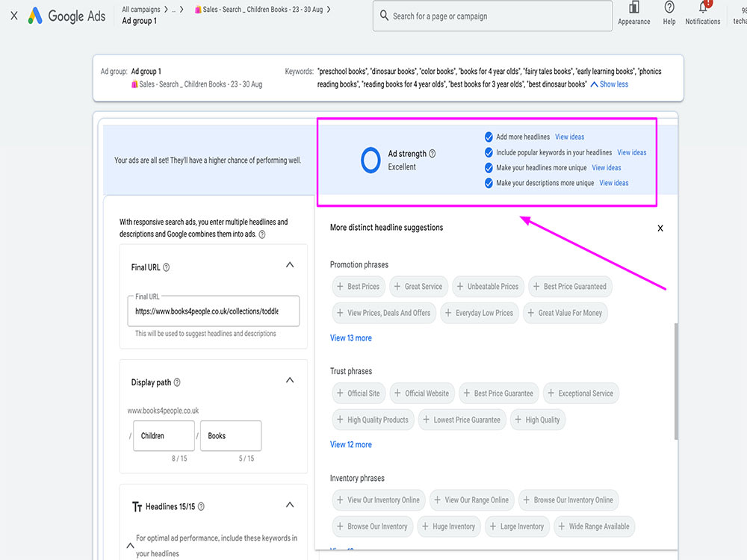Click the Display path help icon
This screenshot has width=747, height=560.
pyautogui.click(x=177, y=382)
